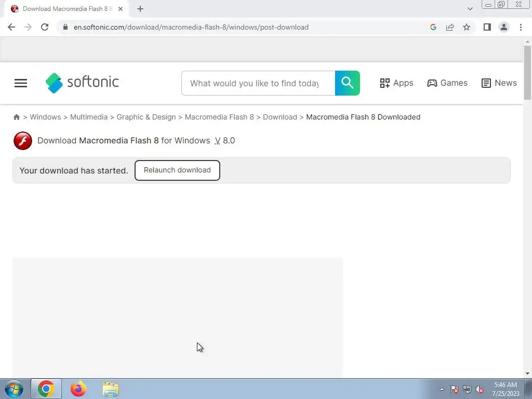
Task: Go back using browser back arrow
Action: coord(11,27)
